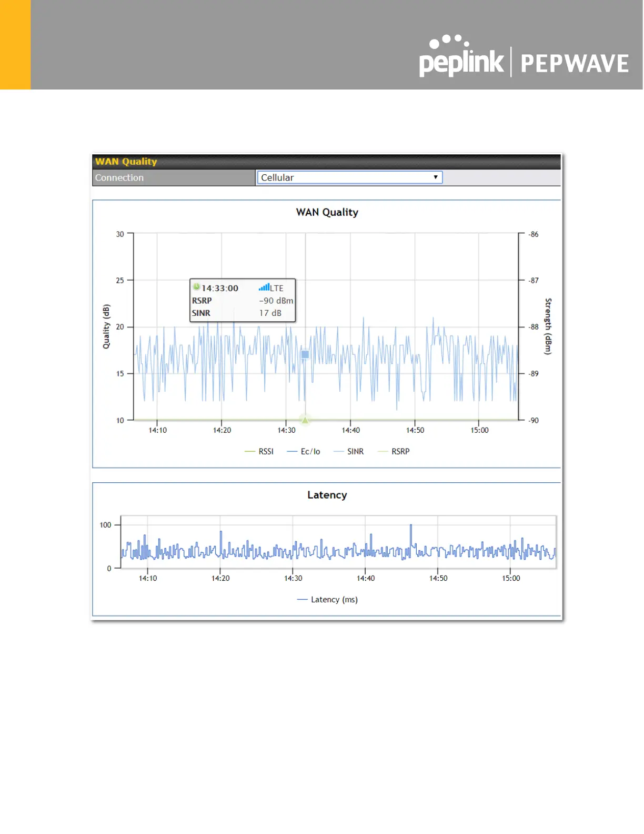Click the SINR 17 dB tooltip value
644x834 pixels.
[270, 313]
